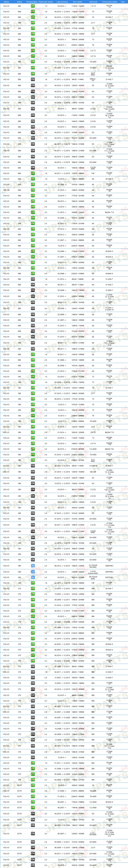This screenshot has height=868, width=128.
Task: Click the Marka column header
Action: tap(6, 2)
